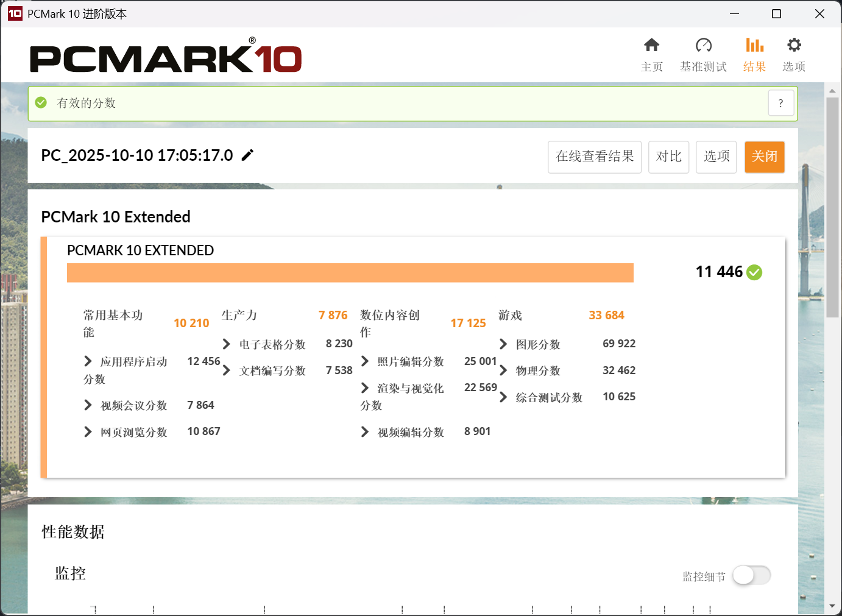Screen dimensions: 842x616
Task: Click the PCMARK 10 logo
Action: (166, 55)
